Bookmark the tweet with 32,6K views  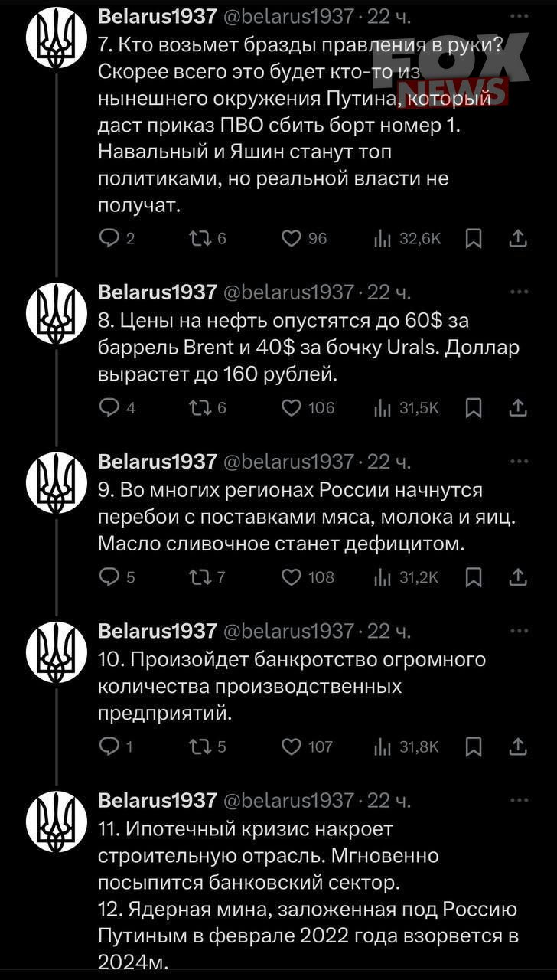[x=474, y=239]
